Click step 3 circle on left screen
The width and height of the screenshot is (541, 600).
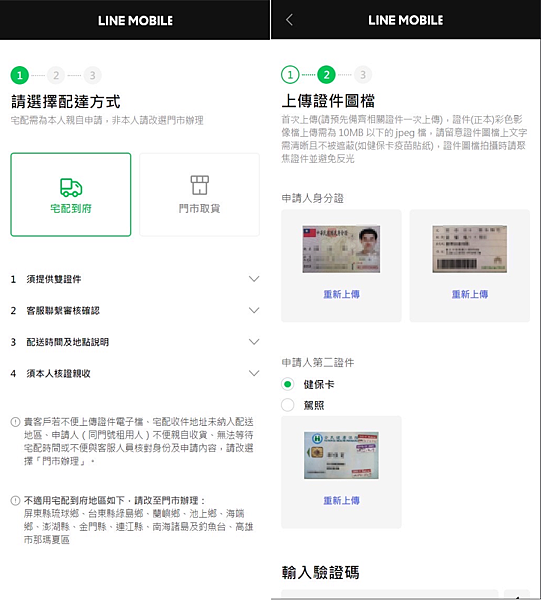coord(92,75)
